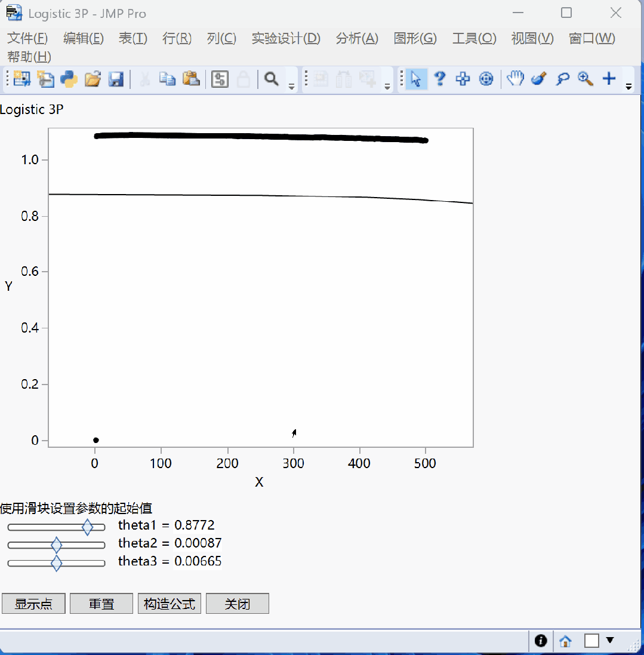
Task: Expand the table toolbar overflow arrow
Action: pyautogui.click(x=387, y=87)
